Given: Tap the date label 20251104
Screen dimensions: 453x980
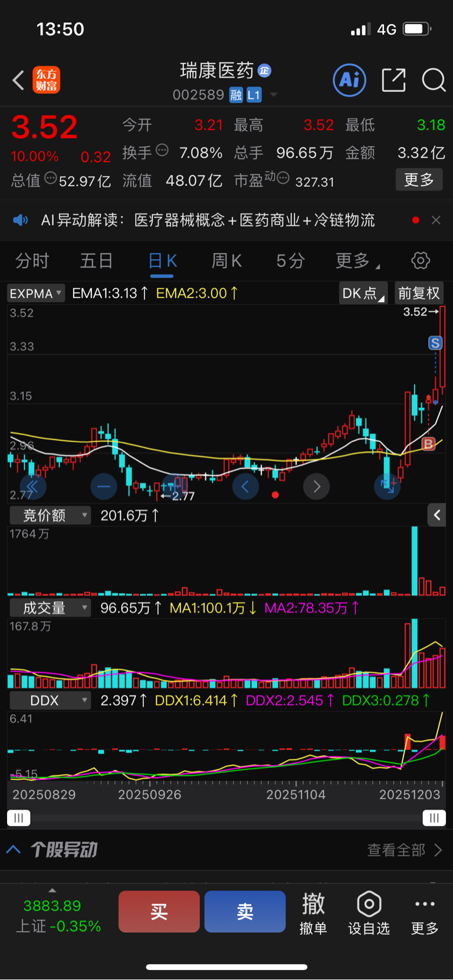Looking at the screenshot, I should [x=296, y=794].
